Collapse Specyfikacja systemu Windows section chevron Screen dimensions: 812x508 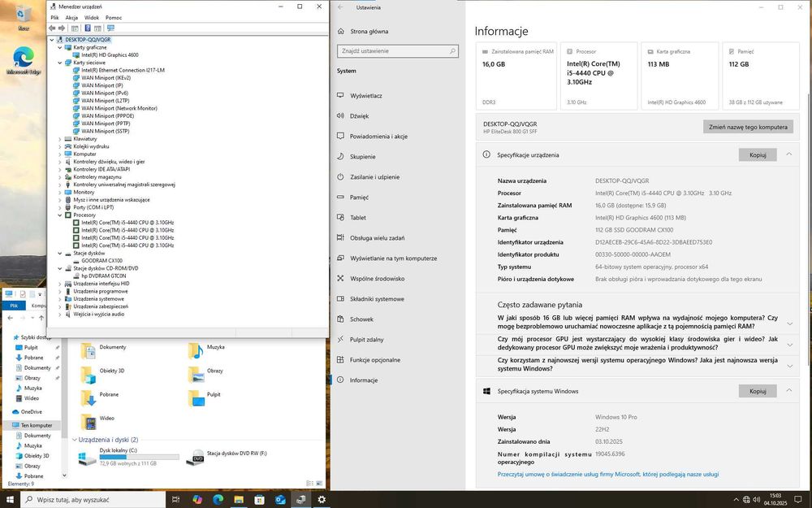(x=788, y=391)
